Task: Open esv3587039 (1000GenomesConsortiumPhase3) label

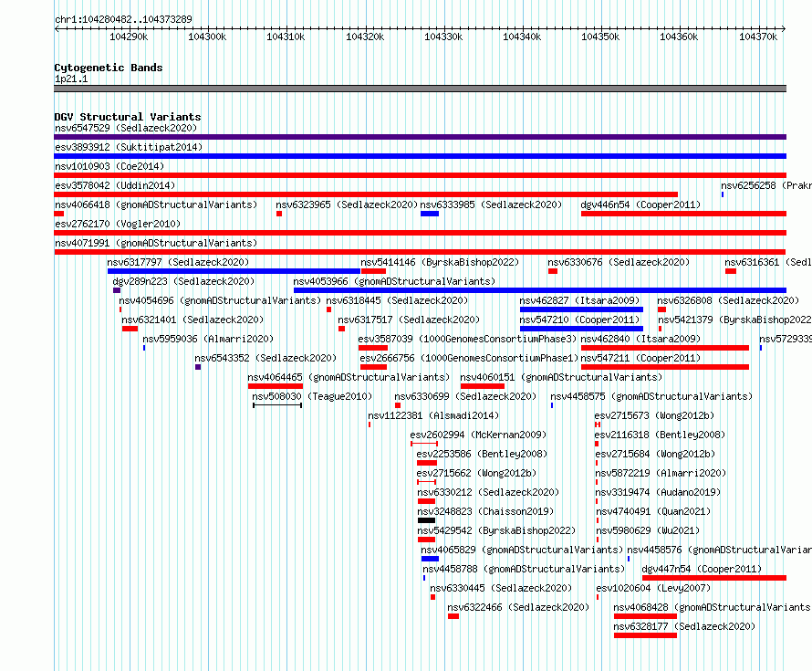Action: tap(467, 339)
